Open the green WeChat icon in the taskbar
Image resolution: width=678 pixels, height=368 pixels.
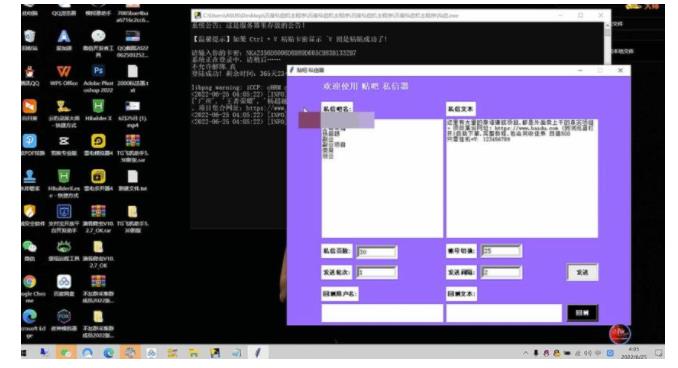(x=66, y=353)
